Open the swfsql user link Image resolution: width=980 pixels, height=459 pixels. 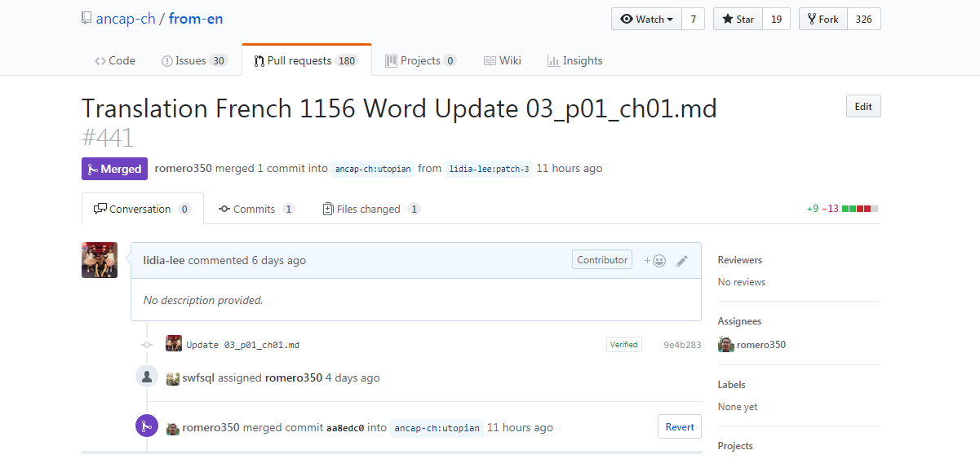coord(198,377)
